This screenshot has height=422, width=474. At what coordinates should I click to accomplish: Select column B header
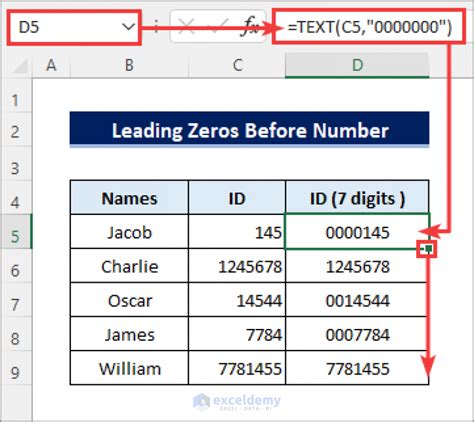pyautogui.click(x=129, y=65)
